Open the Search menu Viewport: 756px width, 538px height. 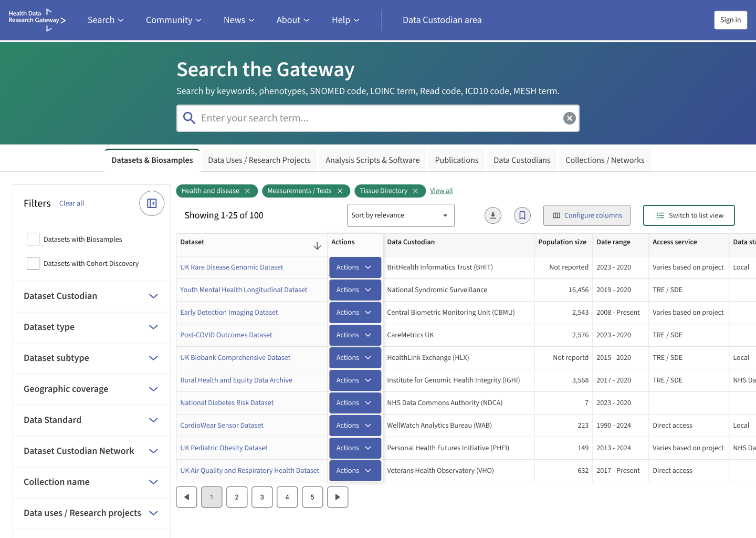106,20
